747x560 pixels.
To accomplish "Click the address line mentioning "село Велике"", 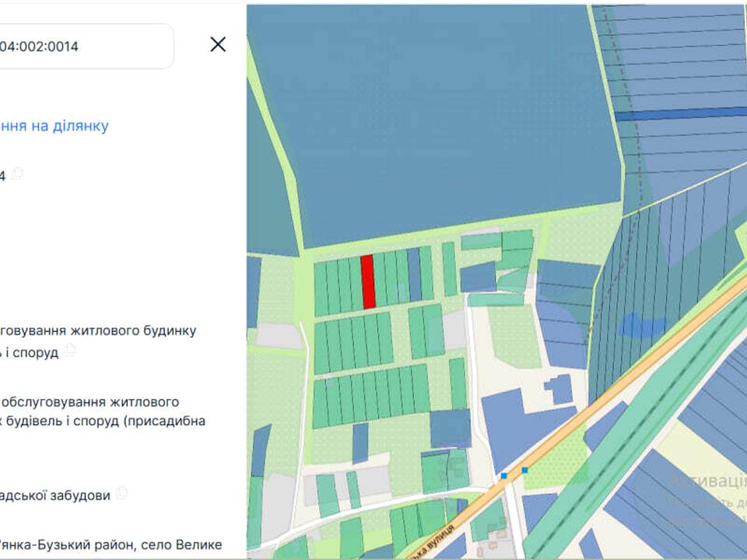I will [110, 544].
